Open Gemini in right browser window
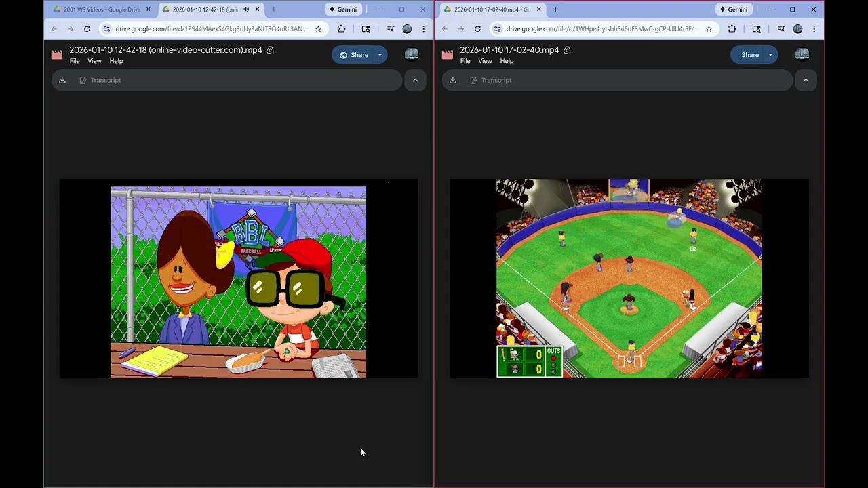 [734, 9]
